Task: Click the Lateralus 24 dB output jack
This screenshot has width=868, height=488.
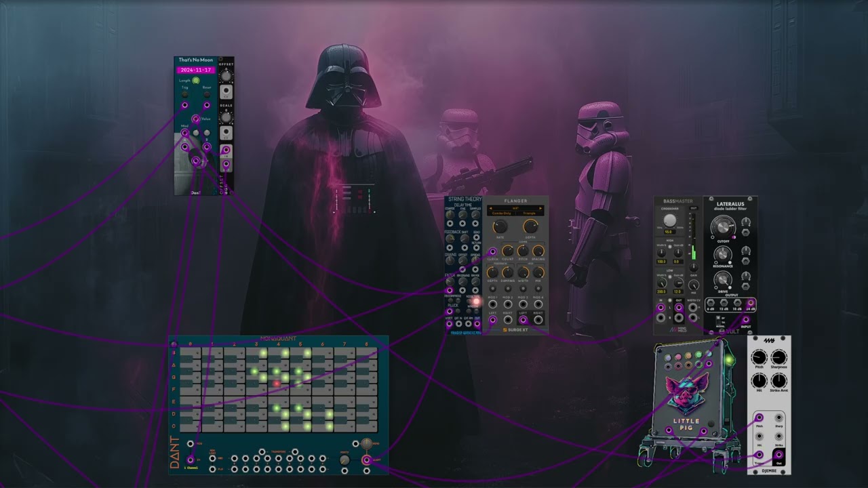Action: [750, 303]
